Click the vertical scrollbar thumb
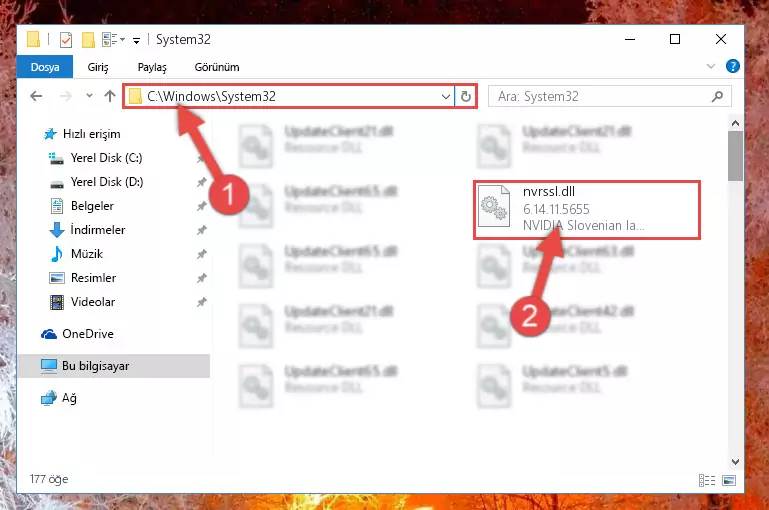 [x=735, y=156]
